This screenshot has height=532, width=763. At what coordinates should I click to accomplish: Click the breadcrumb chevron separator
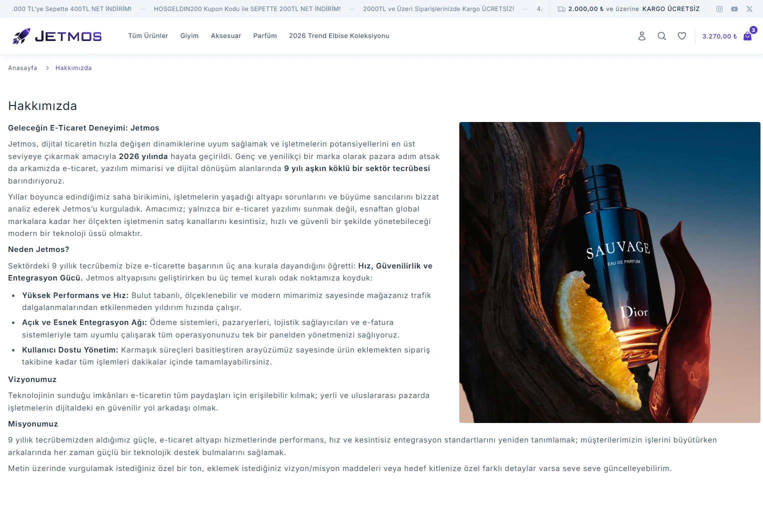[x=47, y=68]
